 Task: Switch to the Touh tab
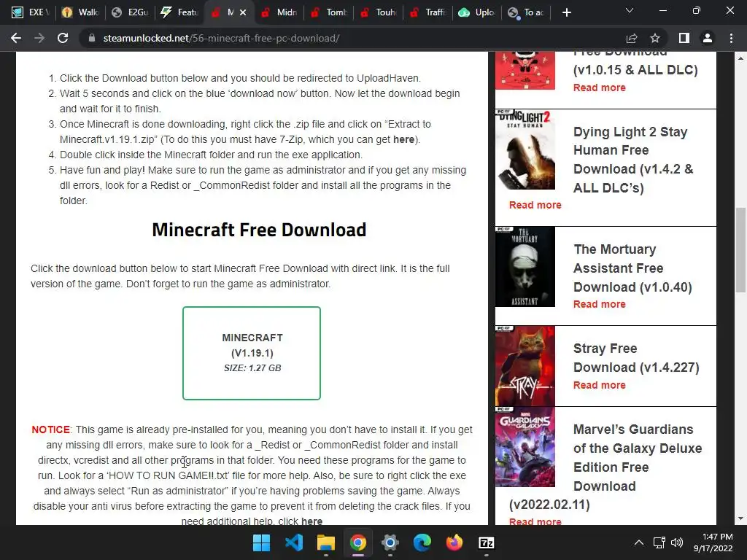tap(379, 12)
